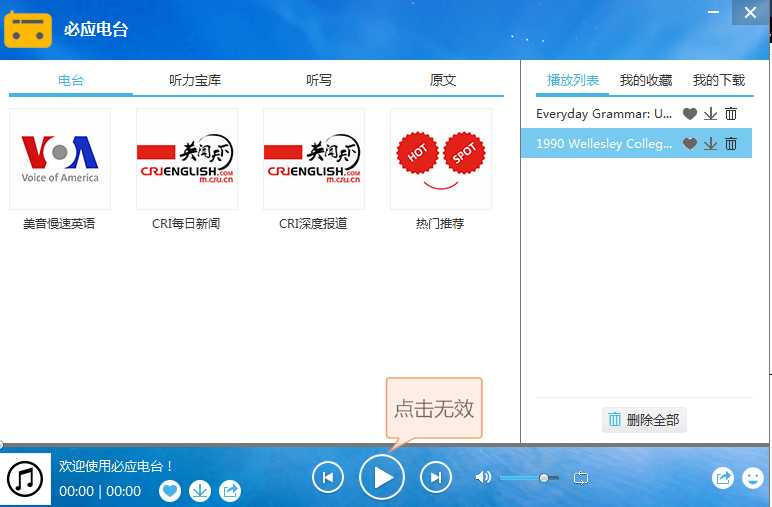This screenshot has height=507, width=772.
Task: Click the 热门推荐 label
Action: (x=440, y=223)
